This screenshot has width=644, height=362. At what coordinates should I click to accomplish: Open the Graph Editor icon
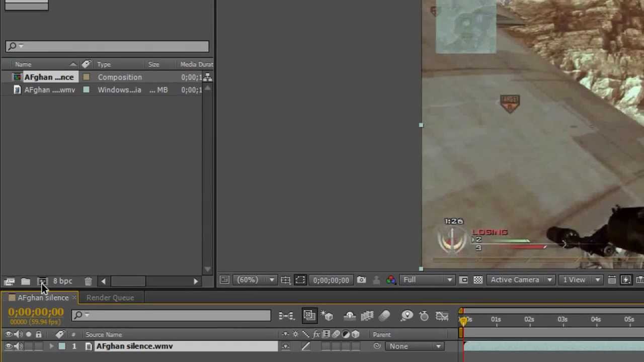[x=442, y=316]
